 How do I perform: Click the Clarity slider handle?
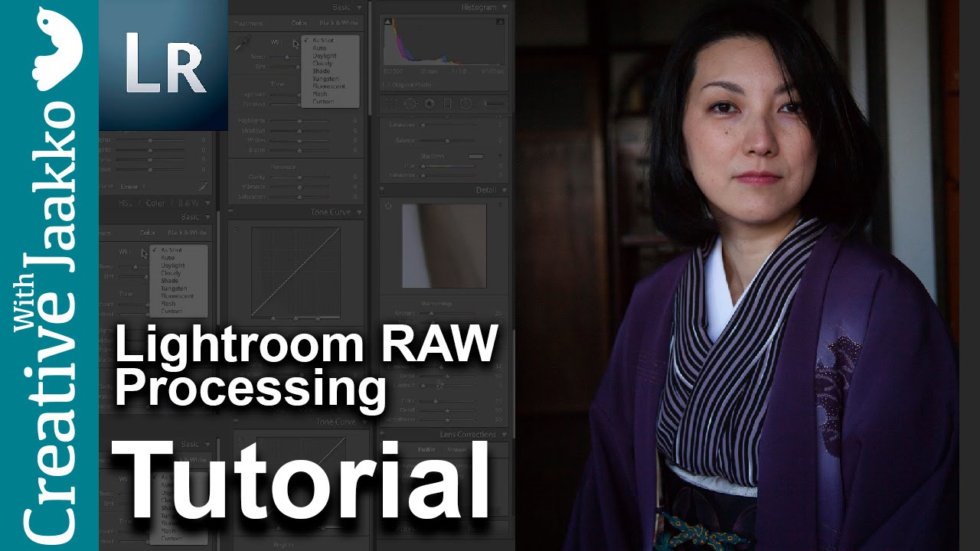299,177
